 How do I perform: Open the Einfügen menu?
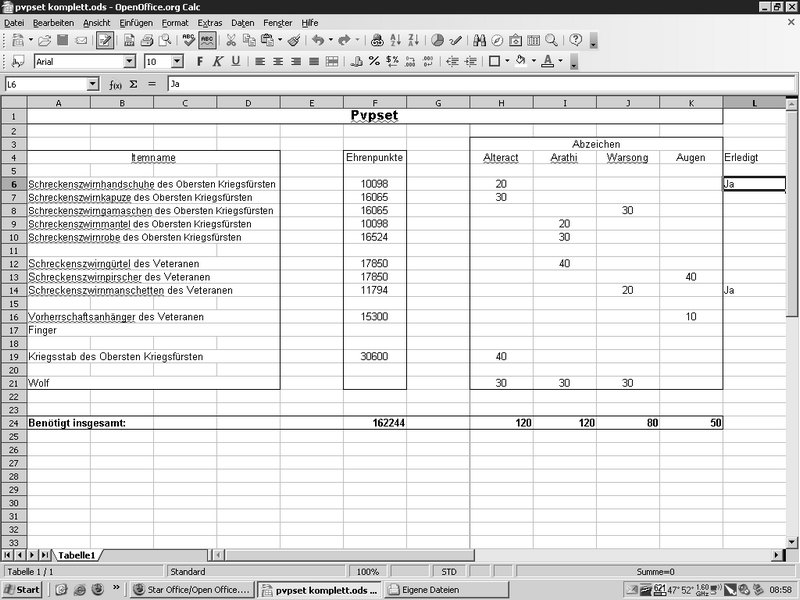coord(135,22)
